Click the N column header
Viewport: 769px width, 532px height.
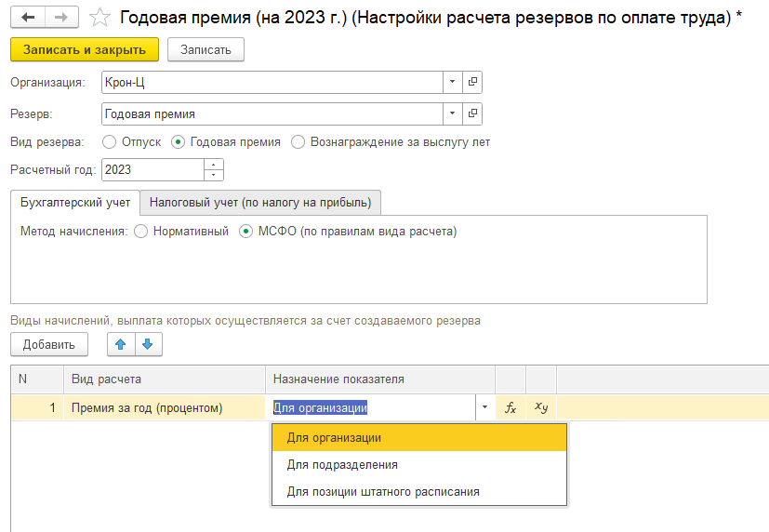tap(37, 379)
